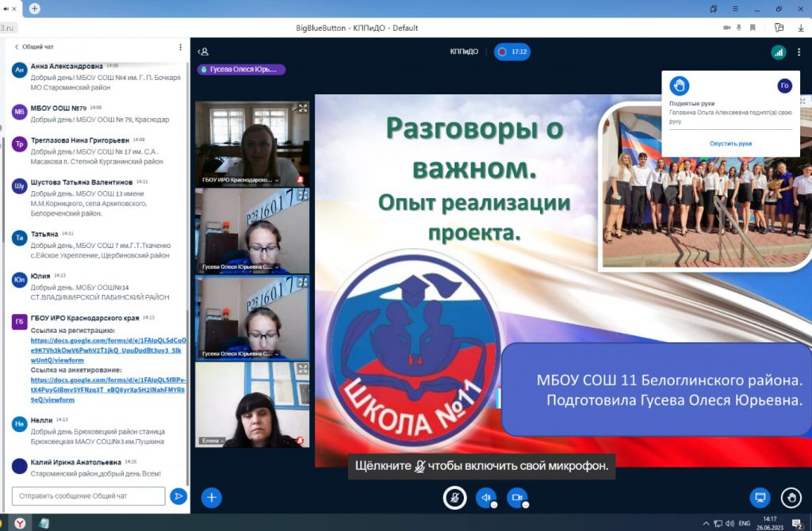Screen dimensions: 812x531
Task: Click the recording indicator showing 17:12
Action: click(511, 52)
